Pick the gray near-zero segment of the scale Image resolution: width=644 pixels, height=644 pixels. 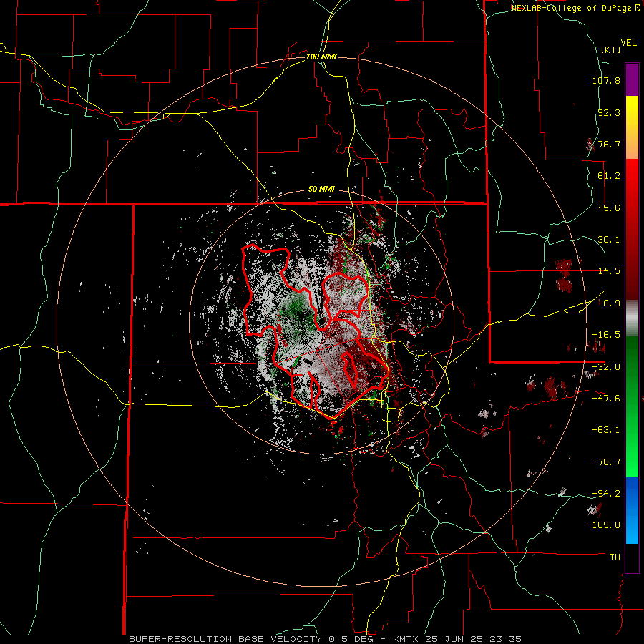[x=632, y=318]
